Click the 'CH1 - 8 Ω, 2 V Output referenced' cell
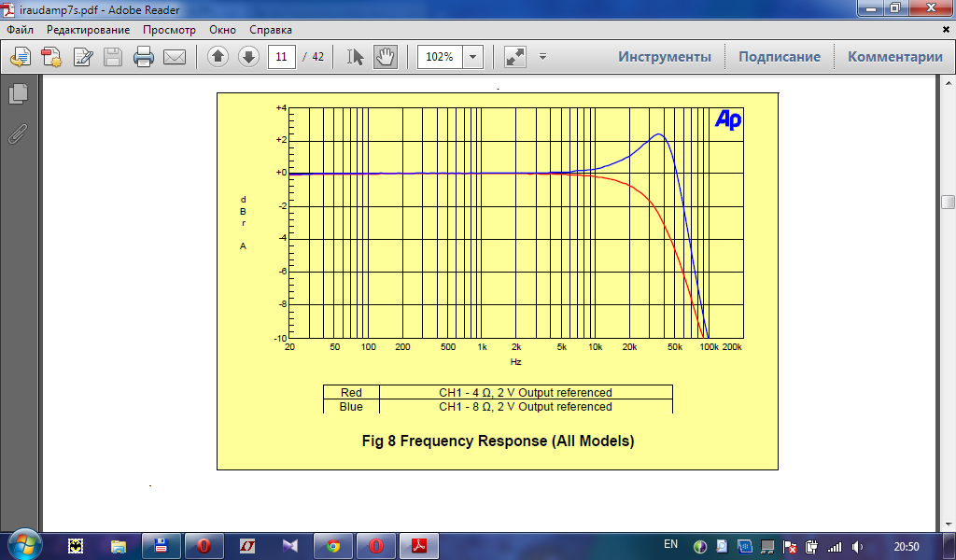 click(x=526, y=407)
